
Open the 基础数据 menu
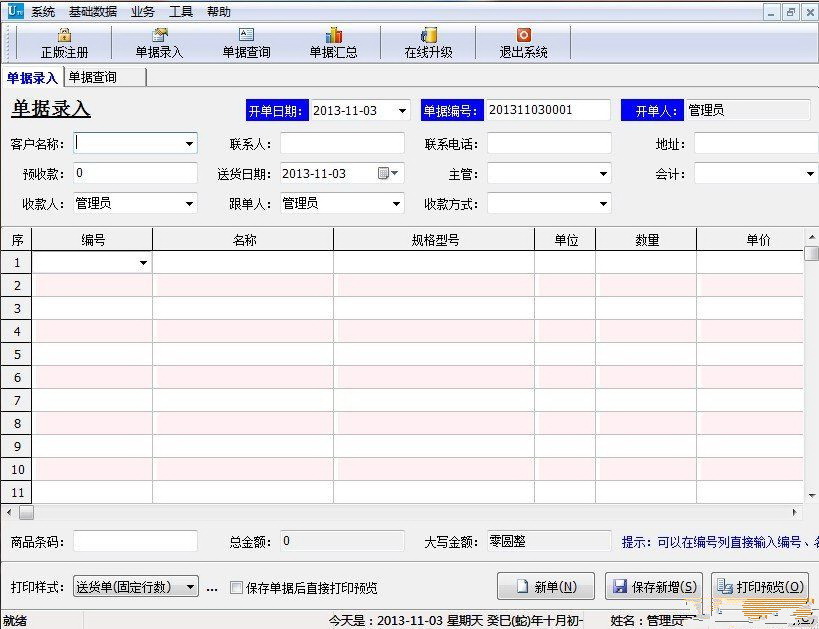(x=93, y=11)
